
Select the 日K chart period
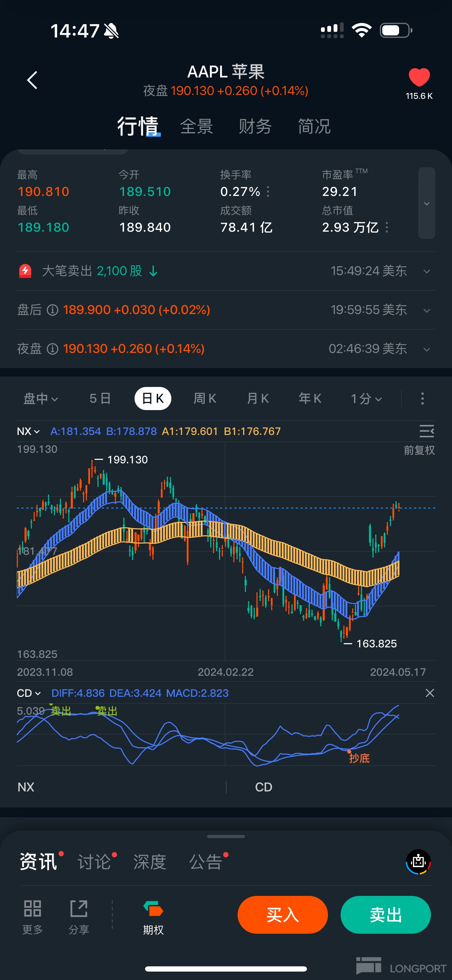153,399
